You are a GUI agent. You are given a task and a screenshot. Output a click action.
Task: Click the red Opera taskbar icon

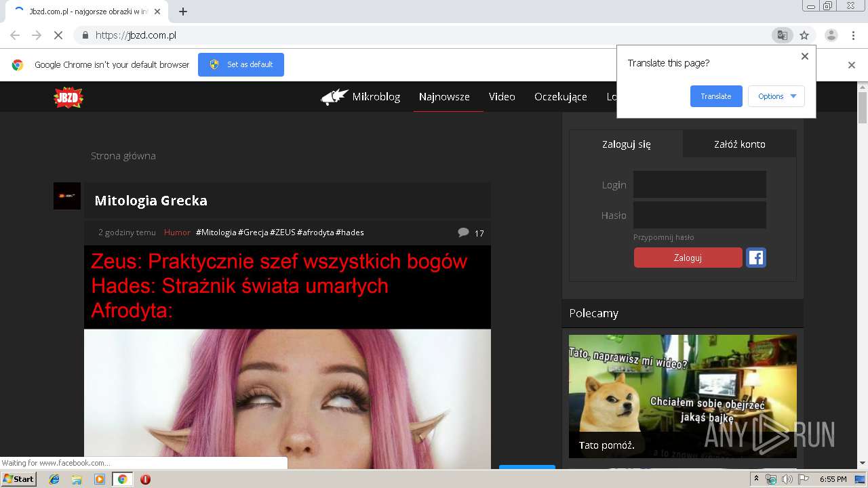[145, 479]
